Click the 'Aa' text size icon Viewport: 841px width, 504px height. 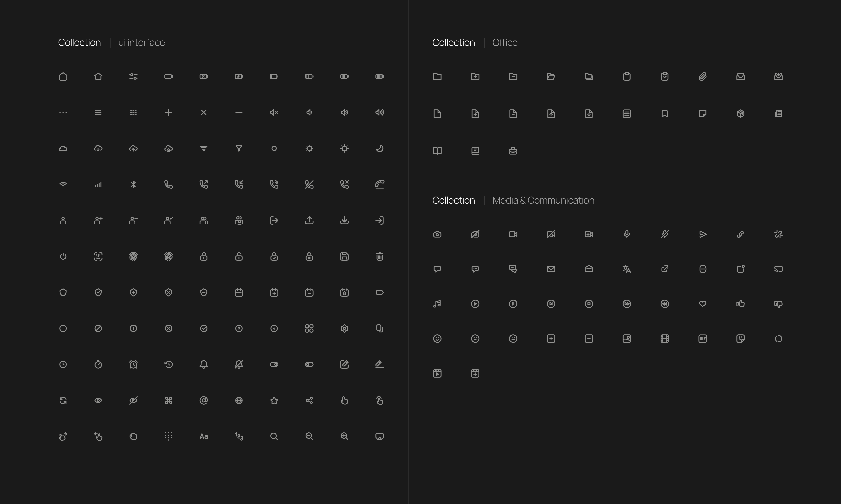coord(204,436)
